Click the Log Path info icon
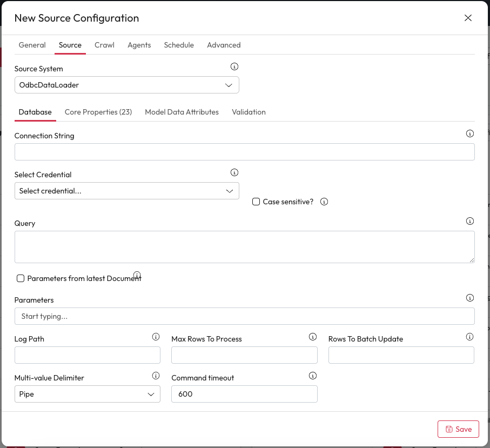Viewport: 490px width, 448px height. [156, 337]
